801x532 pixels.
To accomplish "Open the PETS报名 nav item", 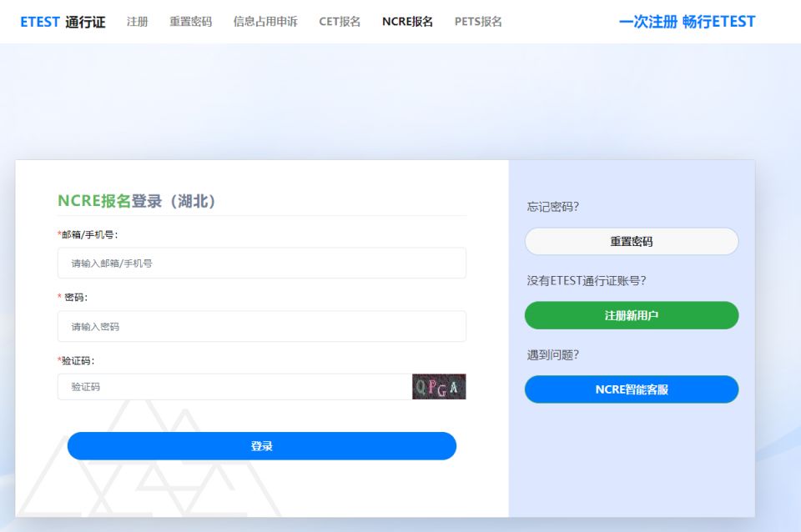I will [x=478, y=22].
